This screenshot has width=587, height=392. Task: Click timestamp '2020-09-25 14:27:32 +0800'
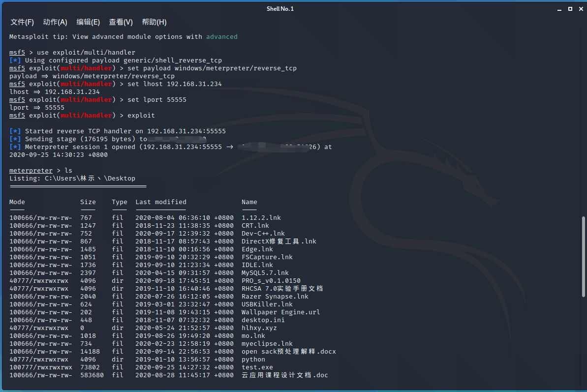coord(185,366)
